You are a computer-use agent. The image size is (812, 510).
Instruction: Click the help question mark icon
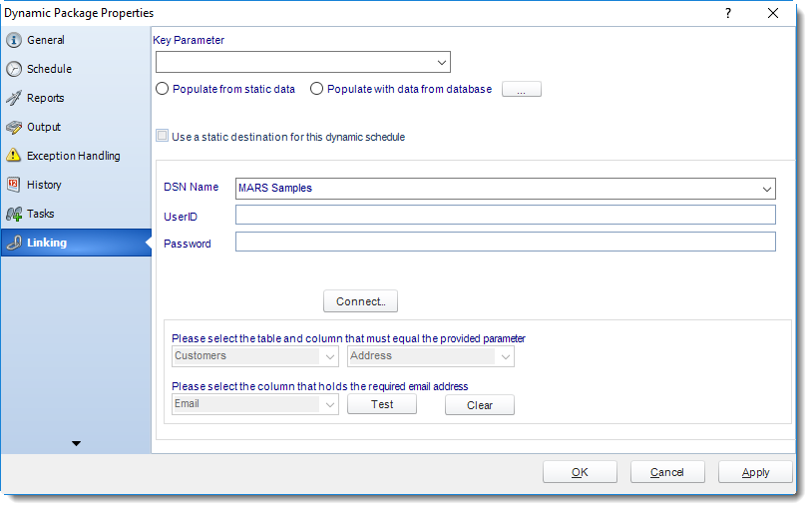click(x=728, y=13)
